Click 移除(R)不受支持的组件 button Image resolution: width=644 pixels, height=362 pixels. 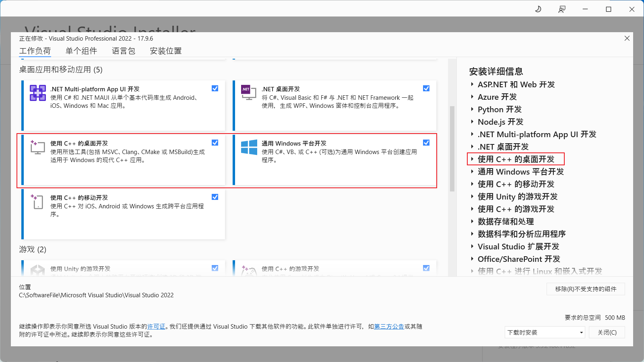[586, 289]
